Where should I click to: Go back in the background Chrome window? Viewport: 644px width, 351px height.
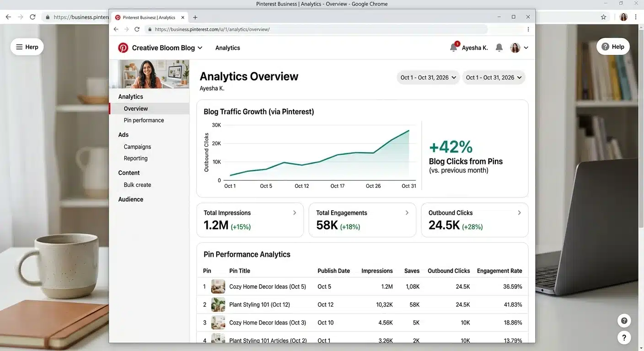pos(8,17)
